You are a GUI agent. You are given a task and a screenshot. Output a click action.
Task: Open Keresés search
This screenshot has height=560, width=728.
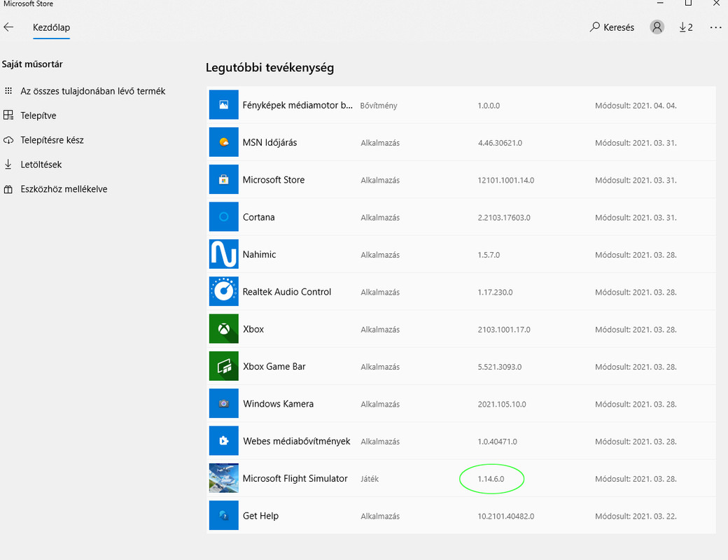[612, 27]
